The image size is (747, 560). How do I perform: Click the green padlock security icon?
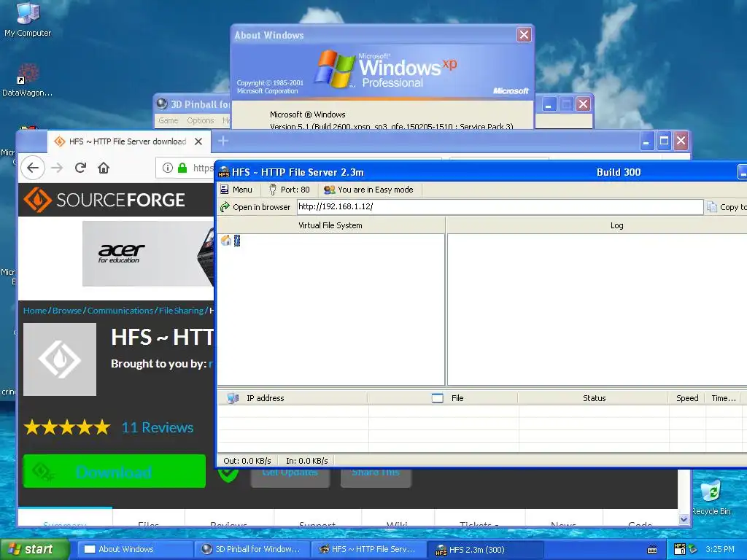tap(182, 168)
